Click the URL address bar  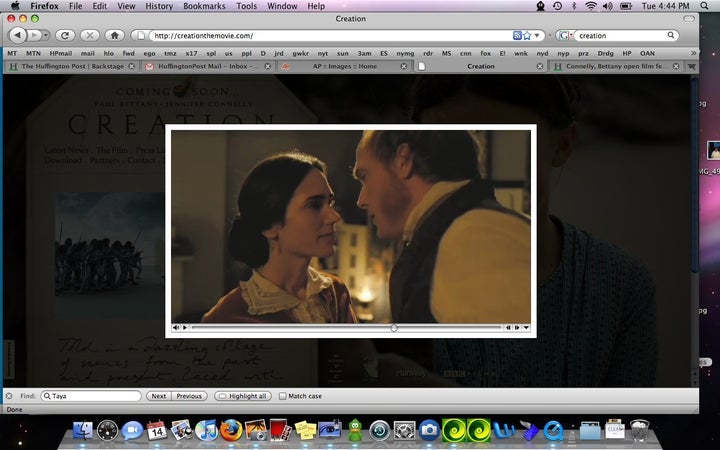pos(331,35)
